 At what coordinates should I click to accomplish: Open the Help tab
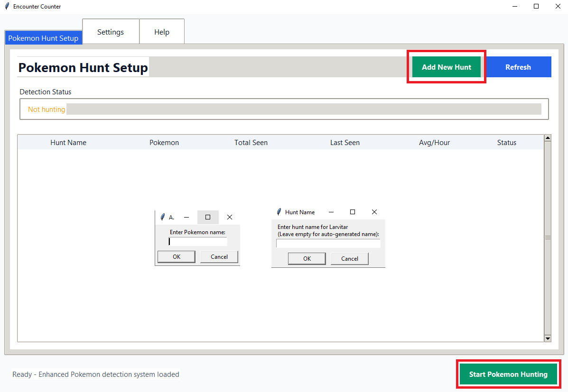pyautogui.click(x=161, y=32)
